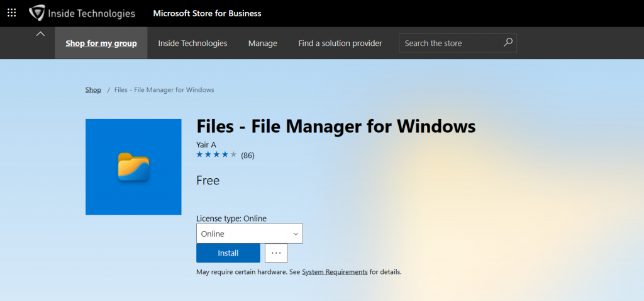Viewport: 644px width, 301px height.
Task: Click the Install button
Action: pyautogui.click(x=228, y=253)
